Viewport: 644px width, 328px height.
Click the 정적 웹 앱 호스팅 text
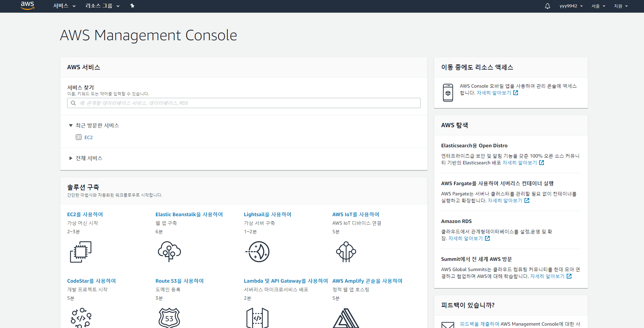click(x=351, y=289)
